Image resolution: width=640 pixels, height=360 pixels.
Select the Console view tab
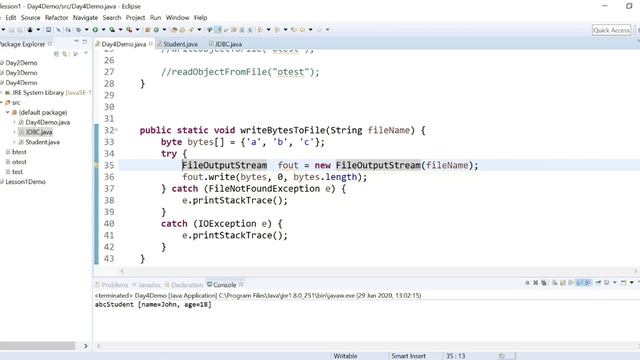point(225,284)
